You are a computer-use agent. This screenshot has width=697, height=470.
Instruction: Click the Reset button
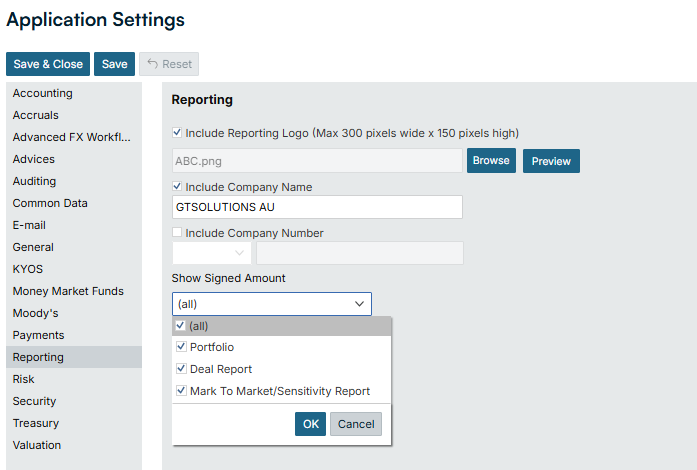click(169, 64)
